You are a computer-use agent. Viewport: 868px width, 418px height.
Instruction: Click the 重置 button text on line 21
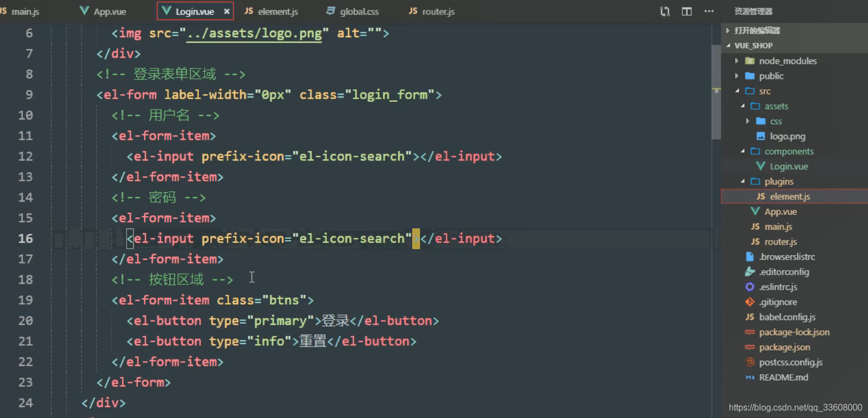(x=313, y=341)
